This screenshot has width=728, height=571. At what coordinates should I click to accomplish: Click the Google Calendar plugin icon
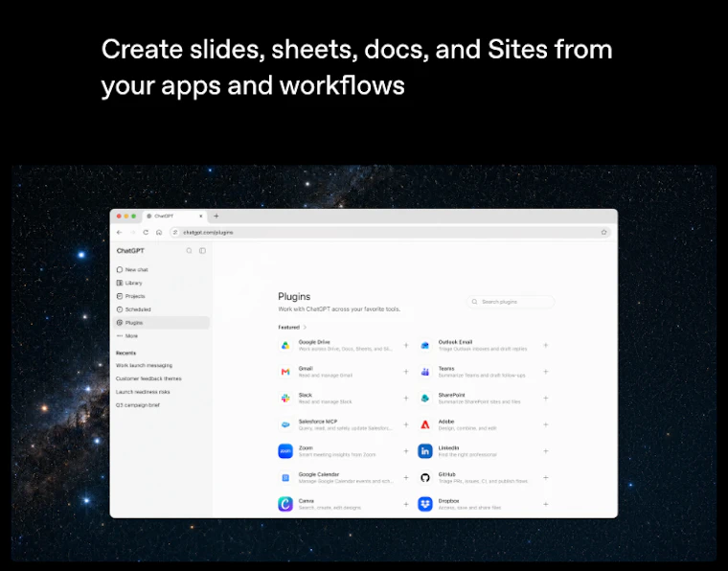(285, 478)
